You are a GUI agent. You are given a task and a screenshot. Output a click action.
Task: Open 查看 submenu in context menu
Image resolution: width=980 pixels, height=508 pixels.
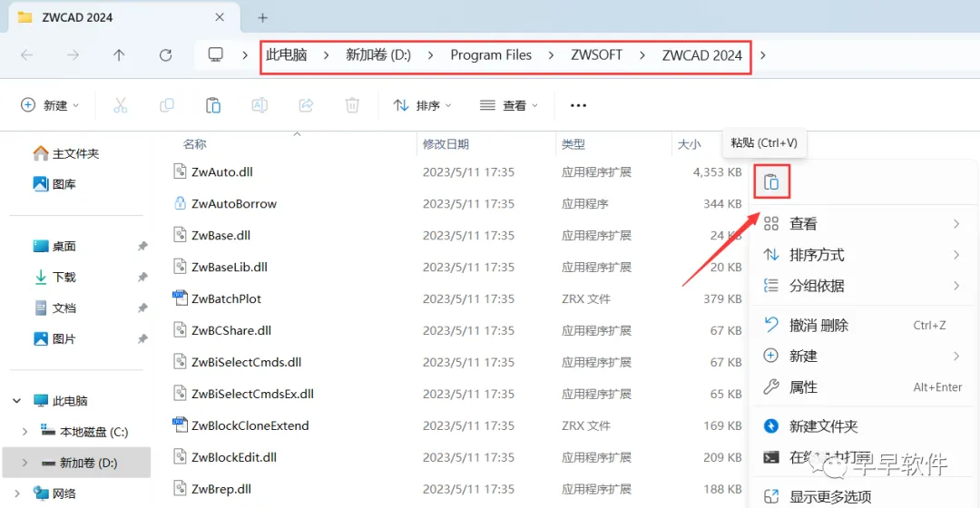coord(863,224)
